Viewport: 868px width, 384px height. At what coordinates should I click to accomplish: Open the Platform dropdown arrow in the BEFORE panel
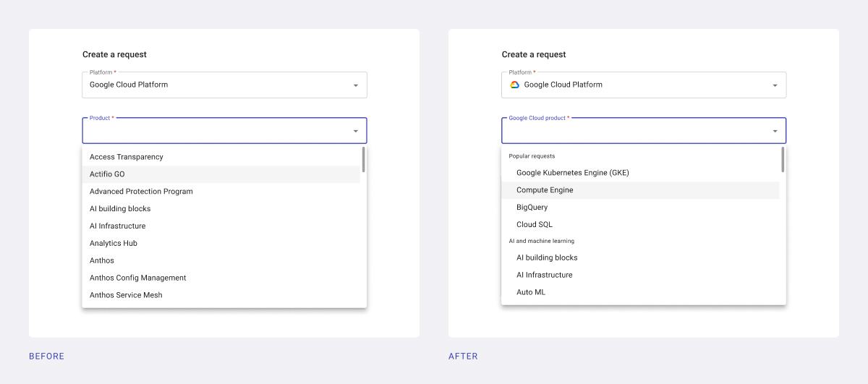[x=356, y=85]
